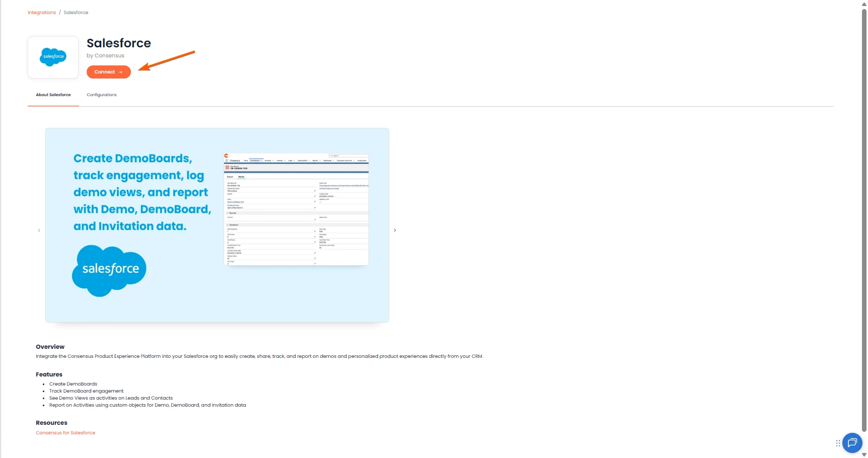Click the Salesforce carousel banner image
868x458 pixels.
tap(217, 225)
